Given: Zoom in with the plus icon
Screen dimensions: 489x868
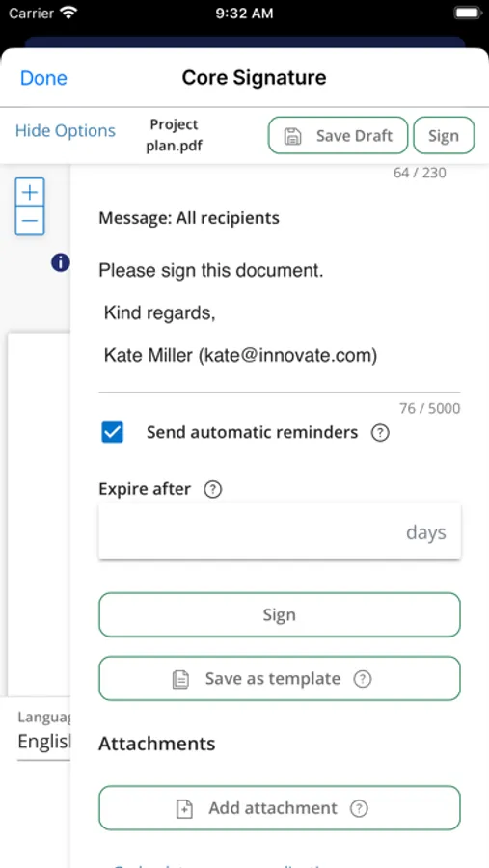Looking at the screenshot, I should pos(29,193).
